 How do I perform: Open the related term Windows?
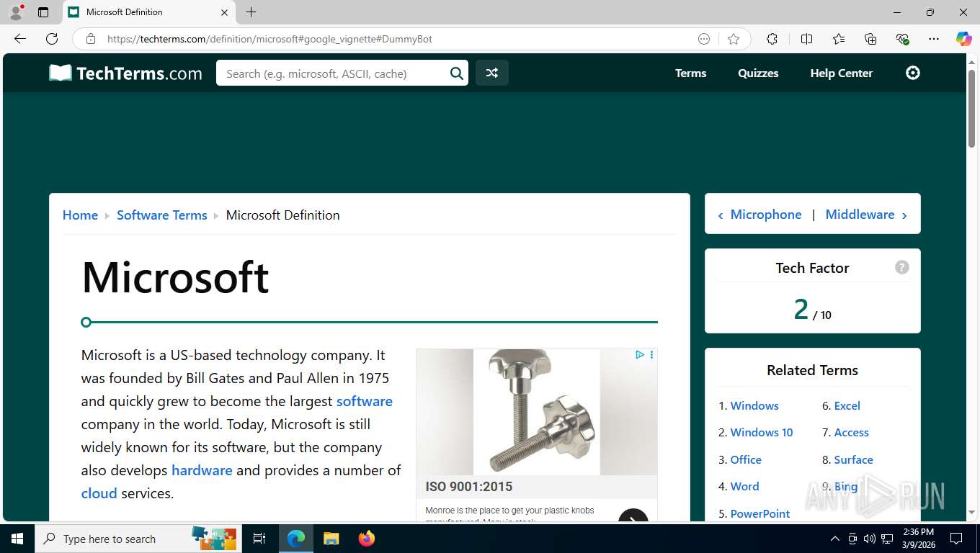(754, 405)
